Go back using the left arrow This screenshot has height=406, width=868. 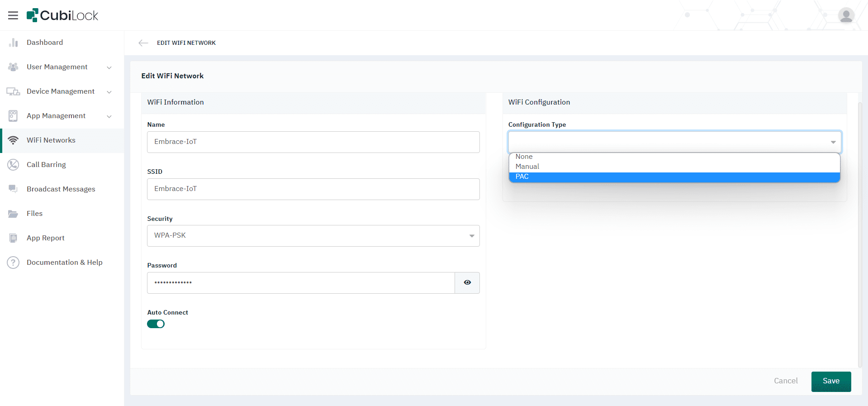(x=143, y=43)
